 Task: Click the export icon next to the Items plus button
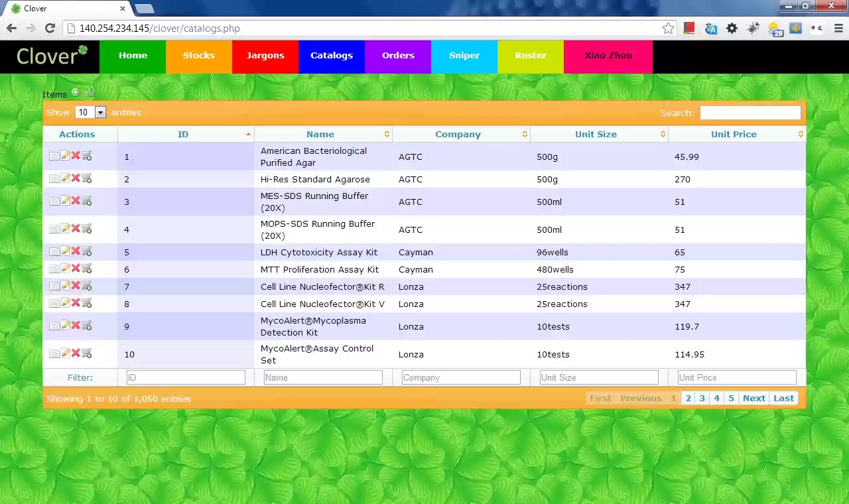coord(88,91)
